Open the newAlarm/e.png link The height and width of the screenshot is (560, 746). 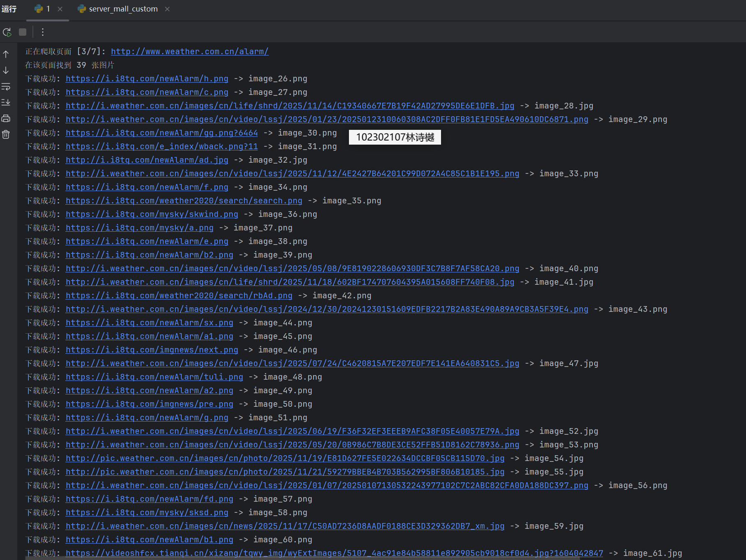147,241
